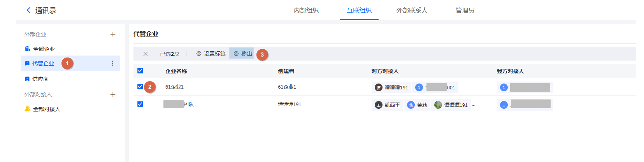Click the 设置标签 button
The width and height of the screenshot is (644, 162).
coord(211,54)
